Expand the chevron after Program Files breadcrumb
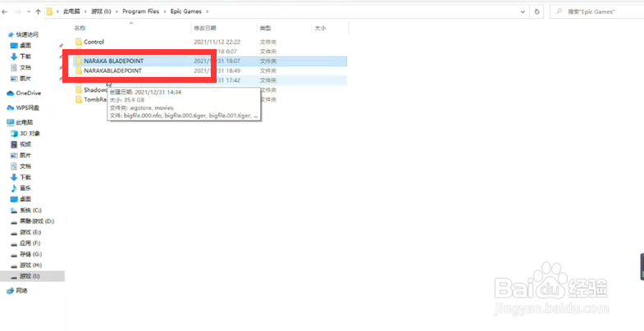Screen dimensions: 644x331 pos(165,12)
